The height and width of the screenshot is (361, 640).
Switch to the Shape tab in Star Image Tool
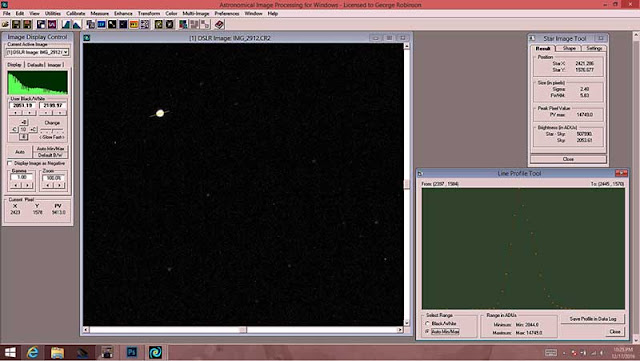click(x=569, y=48)
